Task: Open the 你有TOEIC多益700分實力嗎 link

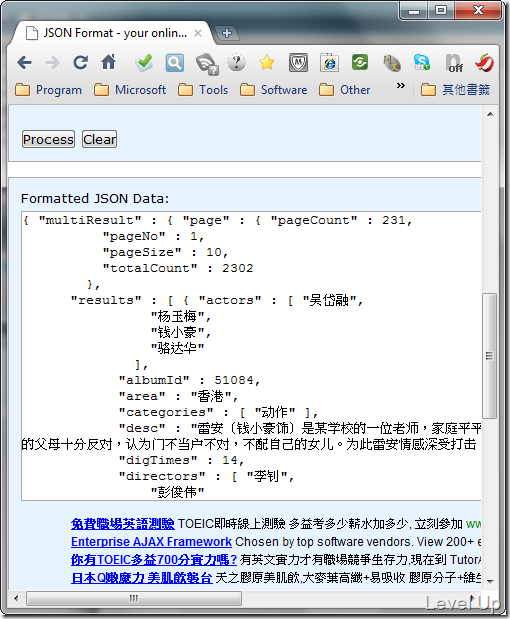Action: click(154, 560)
